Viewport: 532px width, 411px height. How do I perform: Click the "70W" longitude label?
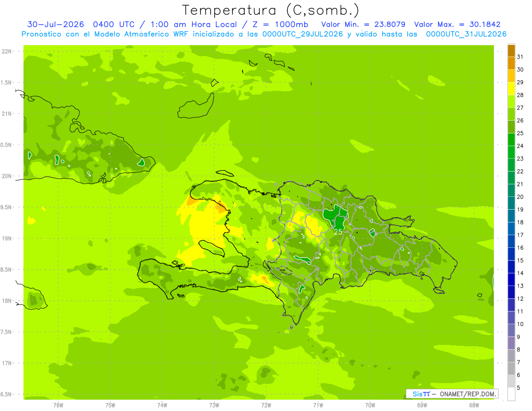(x=370, y=405)
